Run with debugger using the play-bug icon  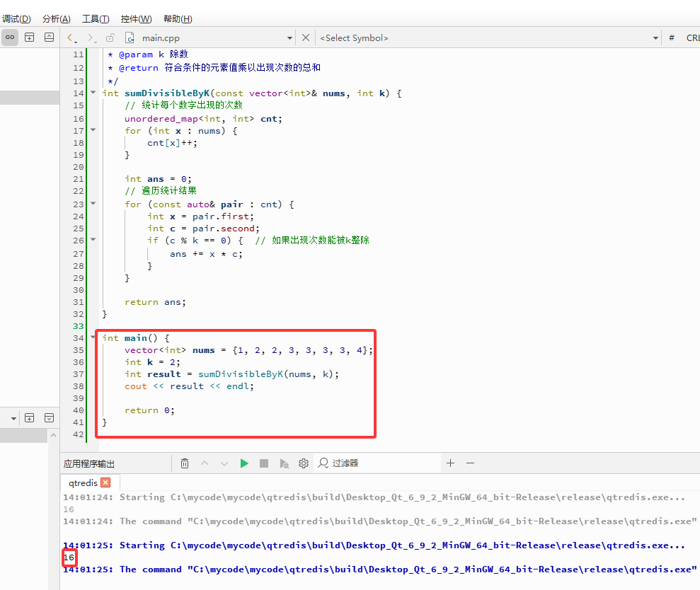pos(284,463)
